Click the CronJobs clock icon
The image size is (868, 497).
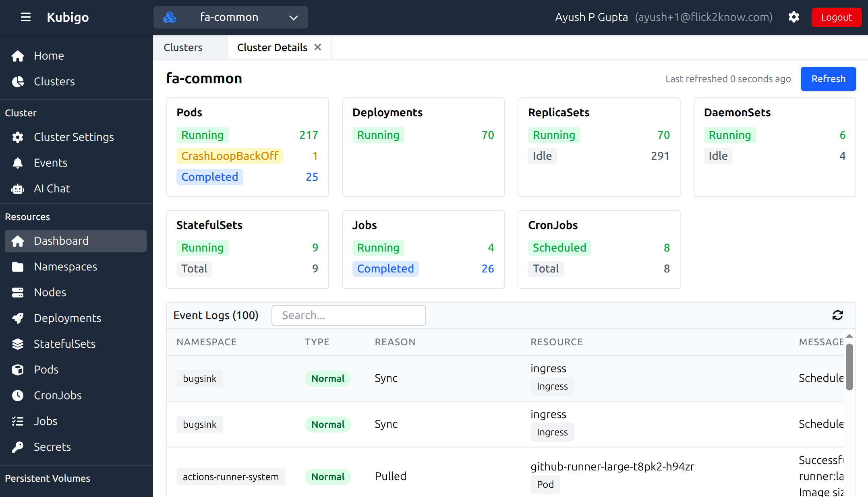[18, 396]
